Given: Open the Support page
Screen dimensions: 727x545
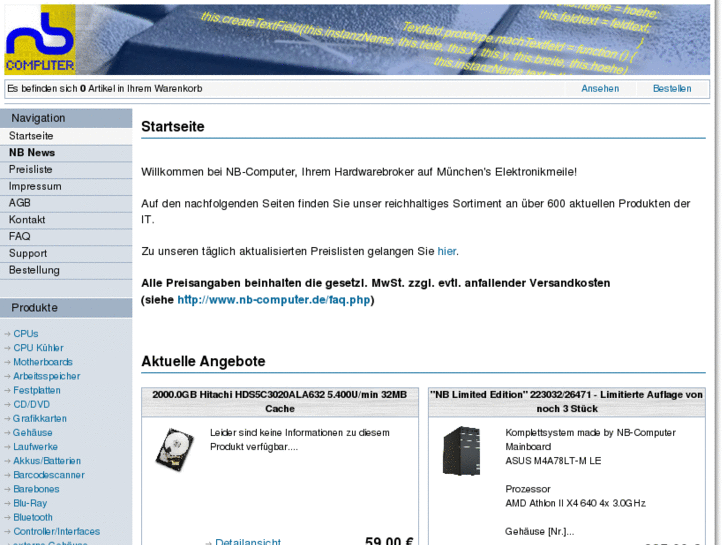Looking at the screenshot, I should point(66,254).
